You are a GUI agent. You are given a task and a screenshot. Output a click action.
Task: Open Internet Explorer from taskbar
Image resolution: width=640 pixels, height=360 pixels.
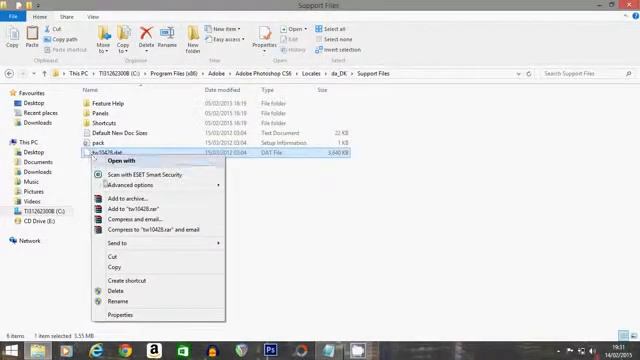(x=96, y=351)
